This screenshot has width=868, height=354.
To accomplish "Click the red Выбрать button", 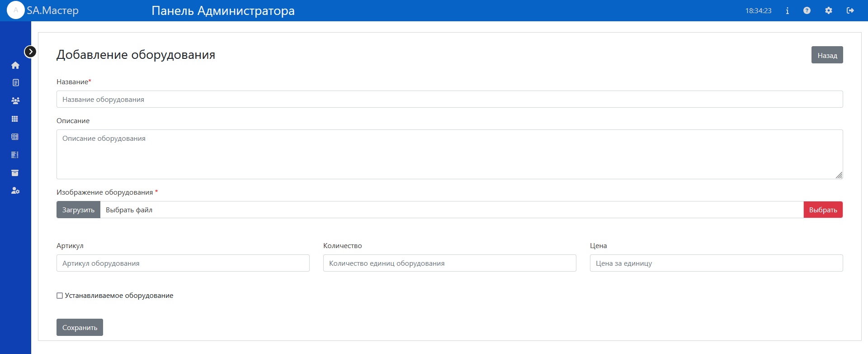I will point(823,210).
